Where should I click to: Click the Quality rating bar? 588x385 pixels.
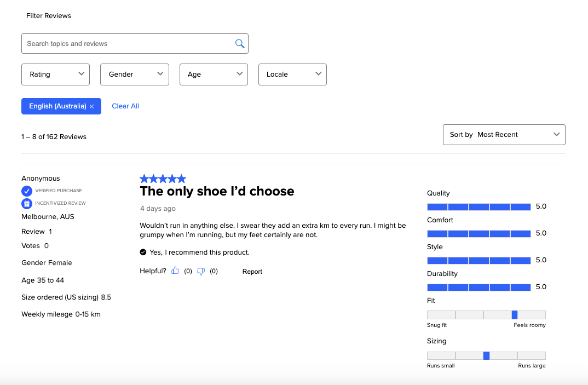(x=479, y=206)
